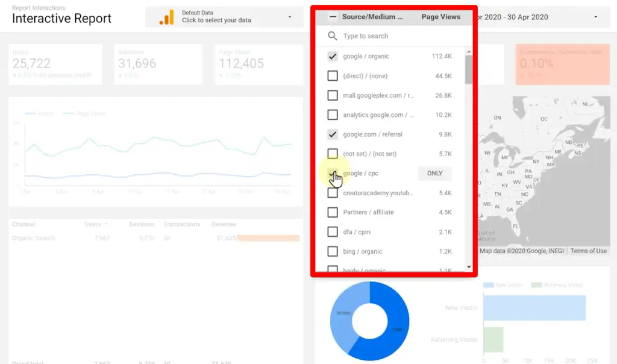Check the Partners / affiliate option
The height and width of the screenshot is (364, 617).
tap(332, 212)
